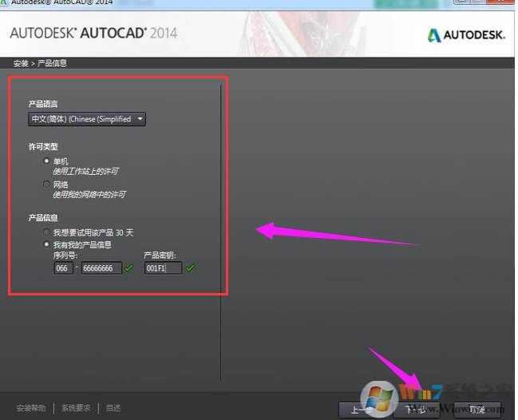This screenshot has width=518, height=420.
Task: Select the 网络 network license option
Action: point(47,184)
